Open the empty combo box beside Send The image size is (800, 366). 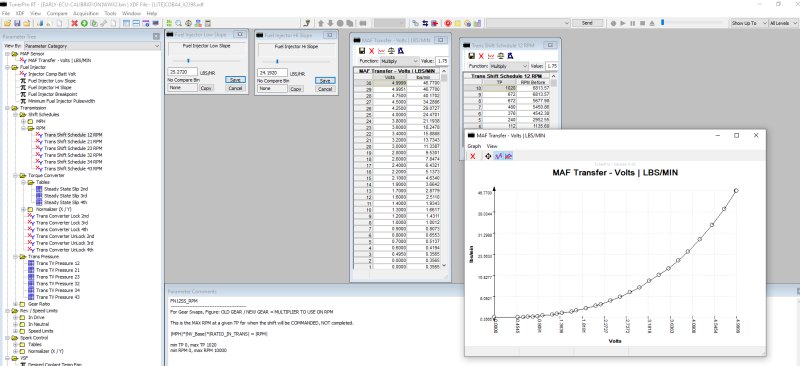point(528,23)
